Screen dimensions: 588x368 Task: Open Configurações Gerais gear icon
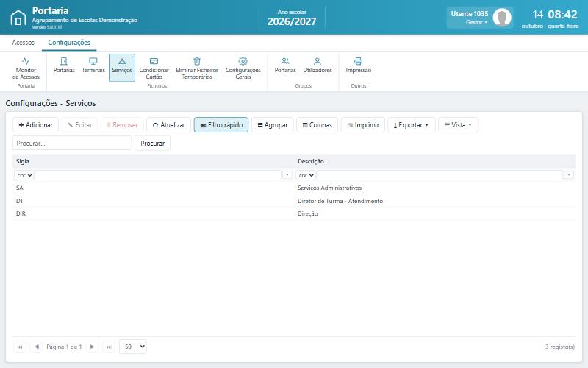click(243, 61)
